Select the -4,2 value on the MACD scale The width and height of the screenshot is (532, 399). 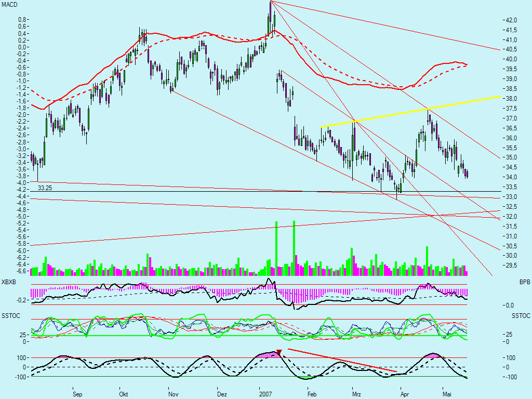coord(21,189)
